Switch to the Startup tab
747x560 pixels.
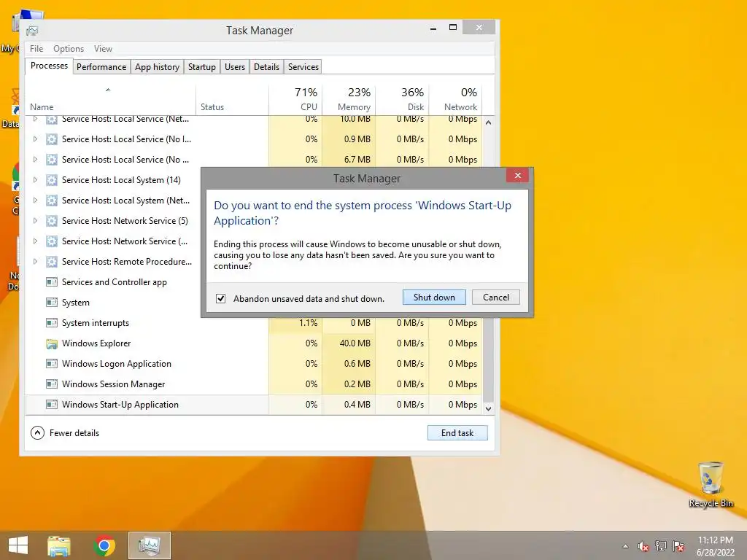pos(202,67)
